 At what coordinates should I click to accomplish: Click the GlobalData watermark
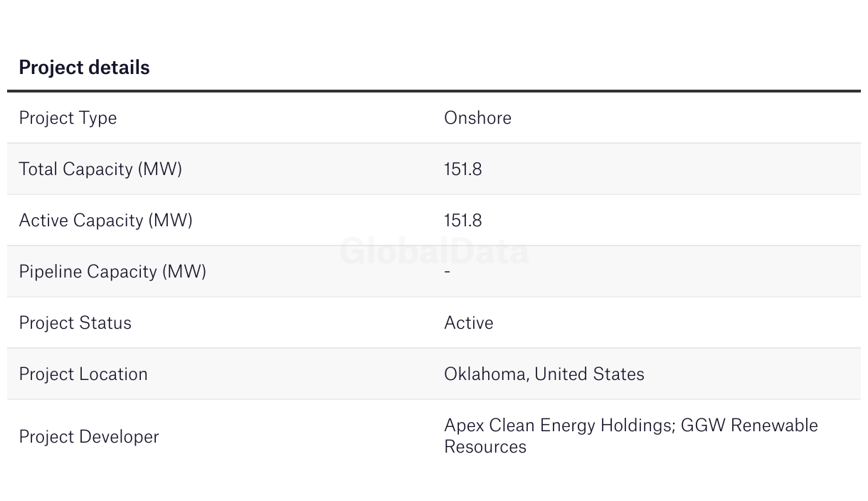[434, 252]
